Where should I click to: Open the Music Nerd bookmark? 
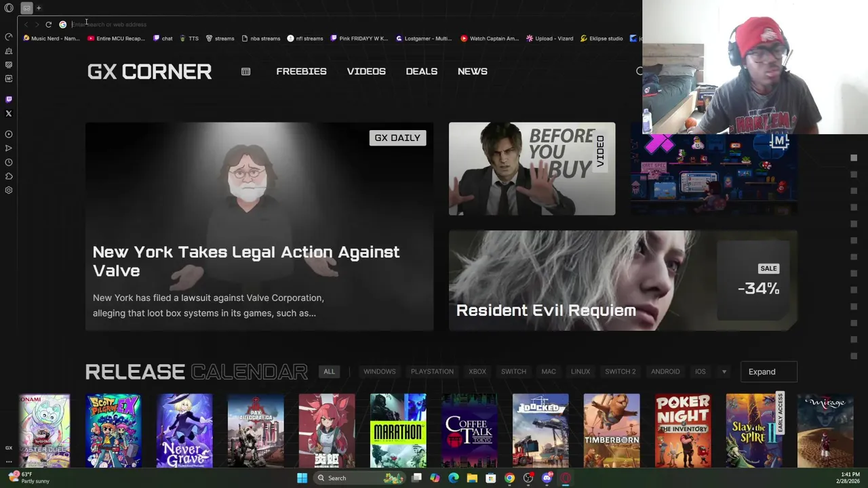coord(52,39)
